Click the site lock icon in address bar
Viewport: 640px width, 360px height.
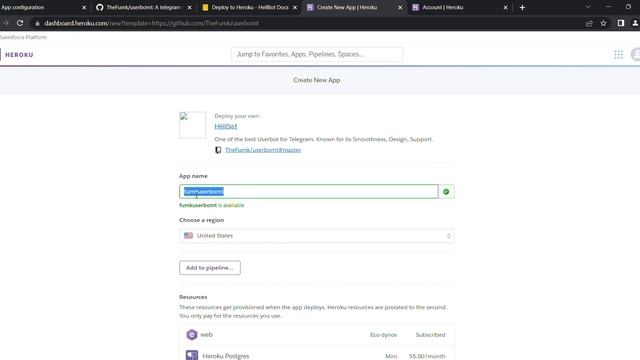point(37,23)
